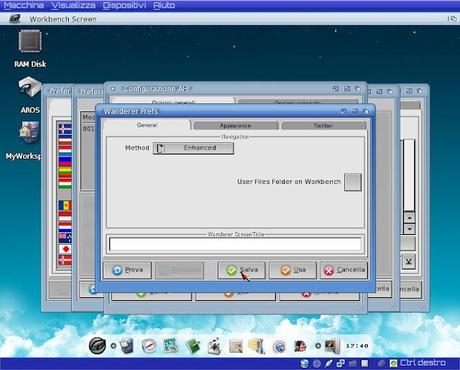
Task: Open the monitor icon near dock clock
Action: pyautogui.click(x=332, y=346)
